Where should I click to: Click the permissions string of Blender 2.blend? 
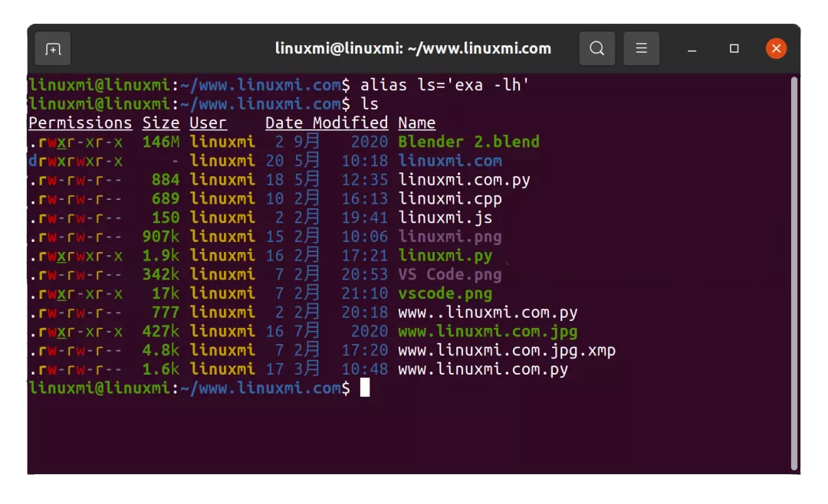point(75,142)
